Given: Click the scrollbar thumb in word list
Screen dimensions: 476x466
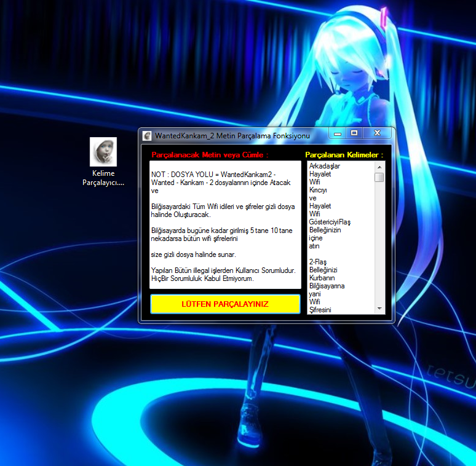Looking at the screenshot, I should coord(379,177).
